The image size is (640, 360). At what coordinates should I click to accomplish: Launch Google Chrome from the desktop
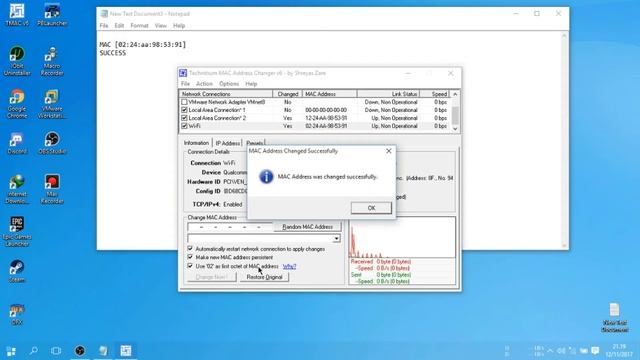tap(17, 104)
